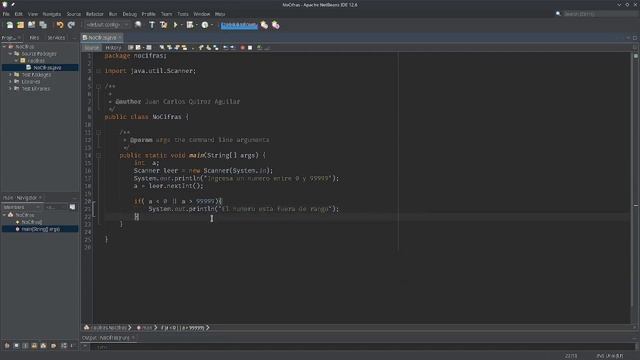Shift the line right
Viewport: 640px width, 360px height.
coord(233,48)
